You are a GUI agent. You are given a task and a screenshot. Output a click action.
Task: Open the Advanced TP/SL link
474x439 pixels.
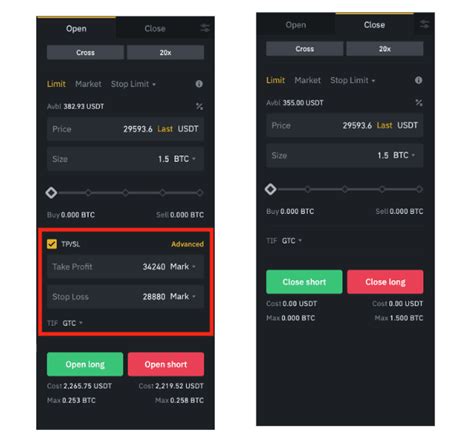[187, 244]
